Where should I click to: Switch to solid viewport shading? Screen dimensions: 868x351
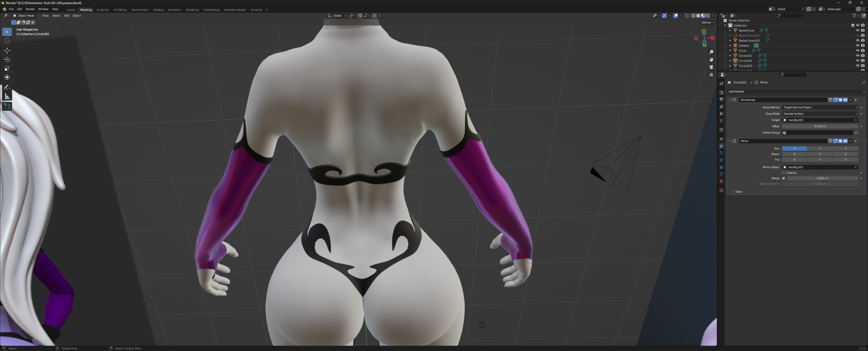click(x=698, y=15)
